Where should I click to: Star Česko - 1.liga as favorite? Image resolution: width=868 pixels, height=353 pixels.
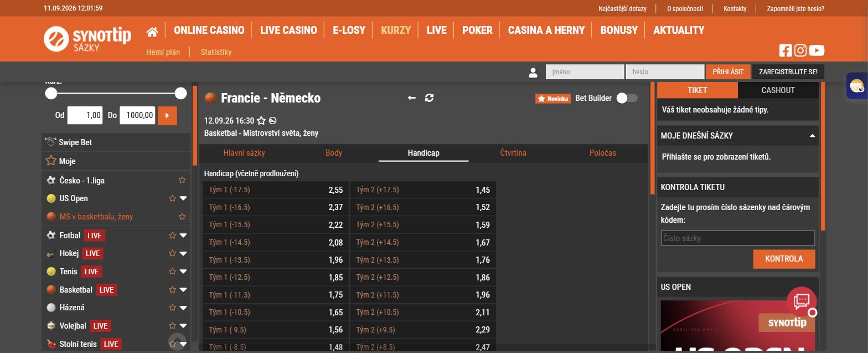click(182, 180)
